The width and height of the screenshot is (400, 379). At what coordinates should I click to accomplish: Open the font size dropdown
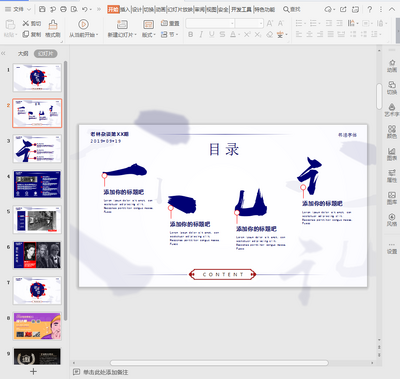click(261, 23)
